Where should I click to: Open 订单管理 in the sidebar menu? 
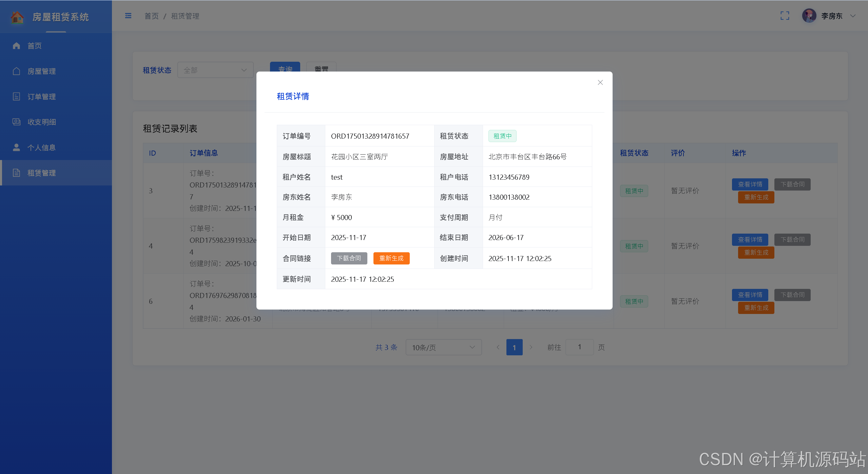coord(41,97)
